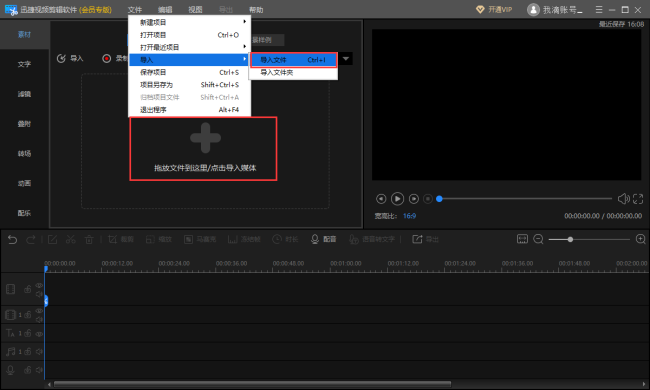Stop preview playback
The width and height of the screenshot is (650, 390).
[428, 199]
